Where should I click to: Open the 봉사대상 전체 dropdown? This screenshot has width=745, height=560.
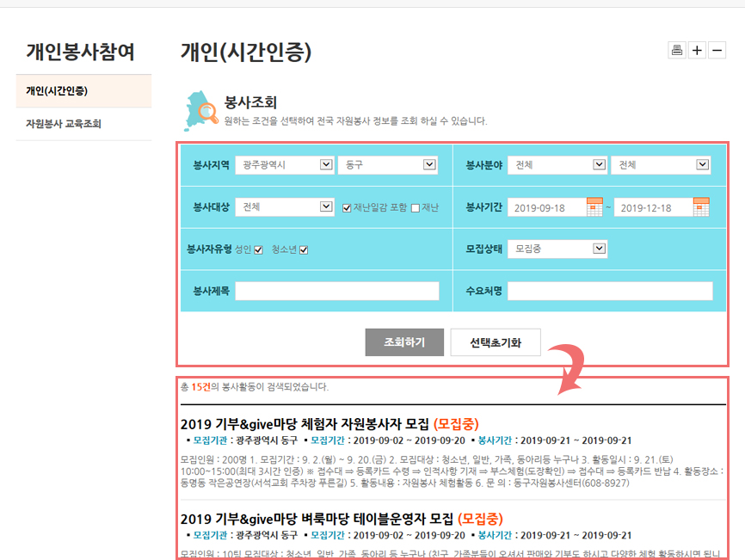tap(285, 207)
